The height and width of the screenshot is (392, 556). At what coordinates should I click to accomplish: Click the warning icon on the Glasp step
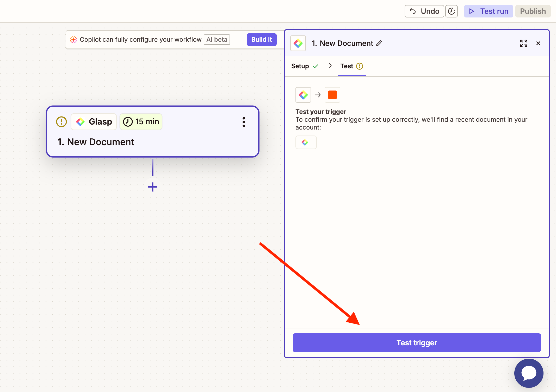click(x=61, y=122)
